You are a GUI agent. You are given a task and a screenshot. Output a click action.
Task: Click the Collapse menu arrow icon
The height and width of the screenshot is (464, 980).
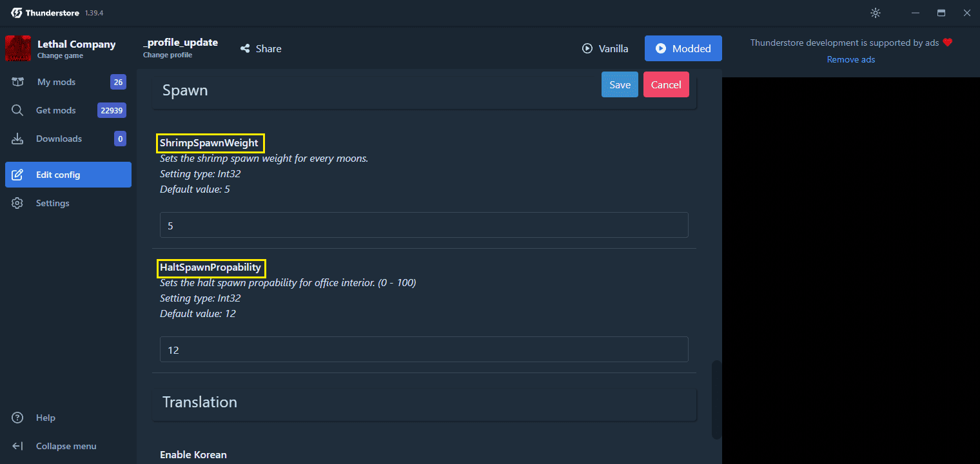(17, 446)
